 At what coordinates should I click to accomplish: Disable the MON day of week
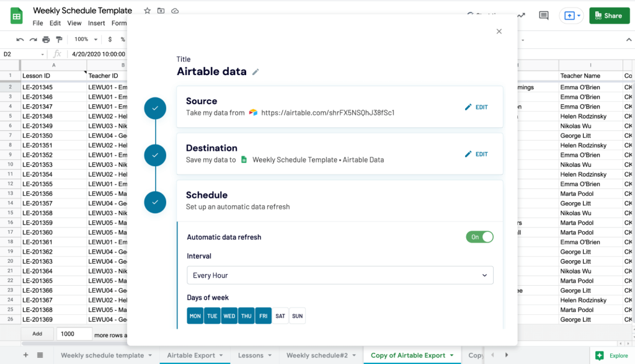tap(195, 316)
